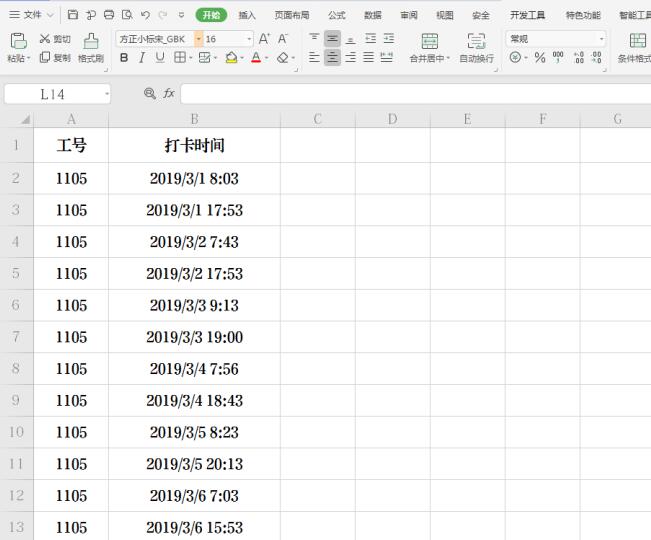Select the 打卡时间 header cell
The image size is (651, 540).
coord(194,145)
